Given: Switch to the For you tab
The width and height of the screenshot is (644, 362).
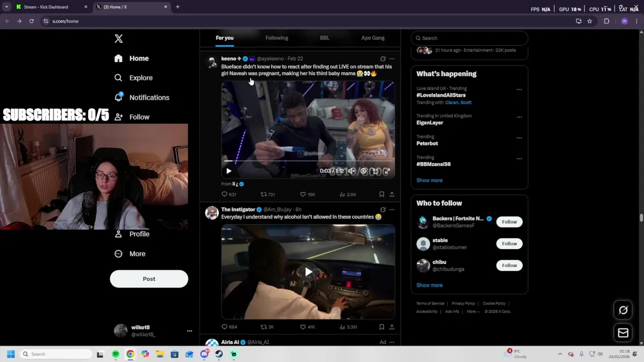Looking at the screenshot, I should [224, 38].
